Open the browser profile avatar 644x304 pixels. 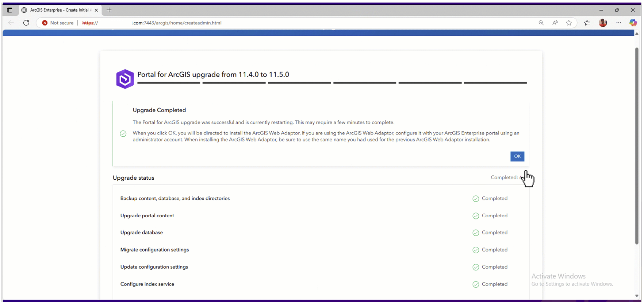603,23
